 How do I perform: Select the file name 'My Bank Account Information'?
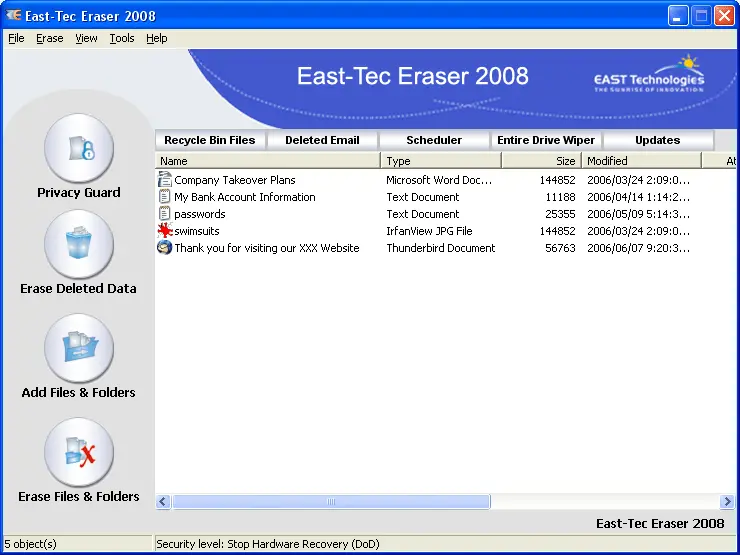click(244, 197)
